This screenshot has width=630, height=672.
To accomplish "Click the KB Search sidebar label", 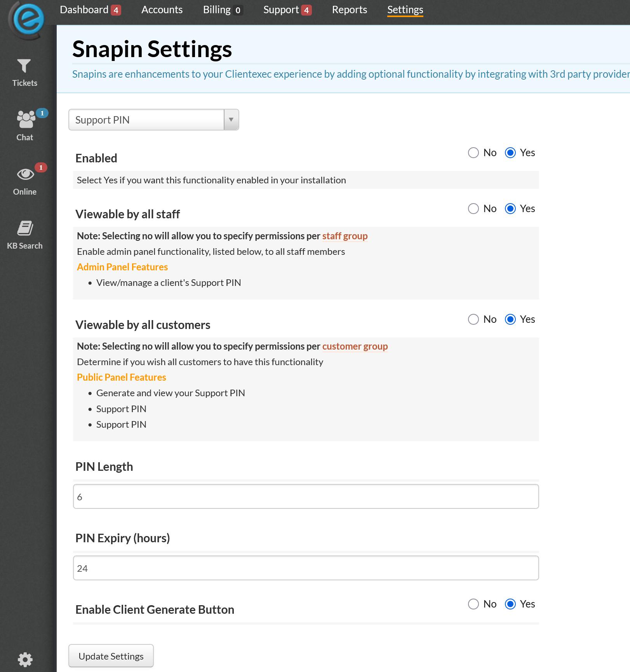I will point(25,246).
